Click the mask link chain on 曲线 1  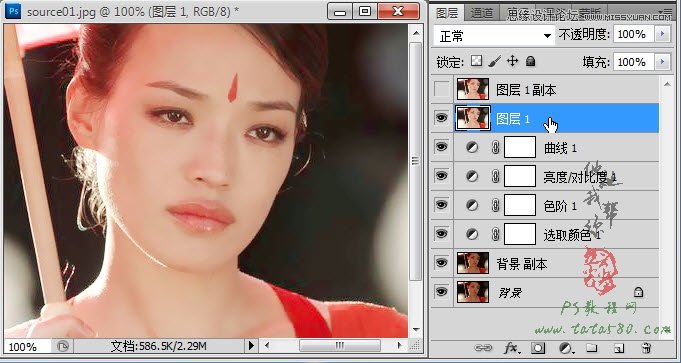(495, 148)
